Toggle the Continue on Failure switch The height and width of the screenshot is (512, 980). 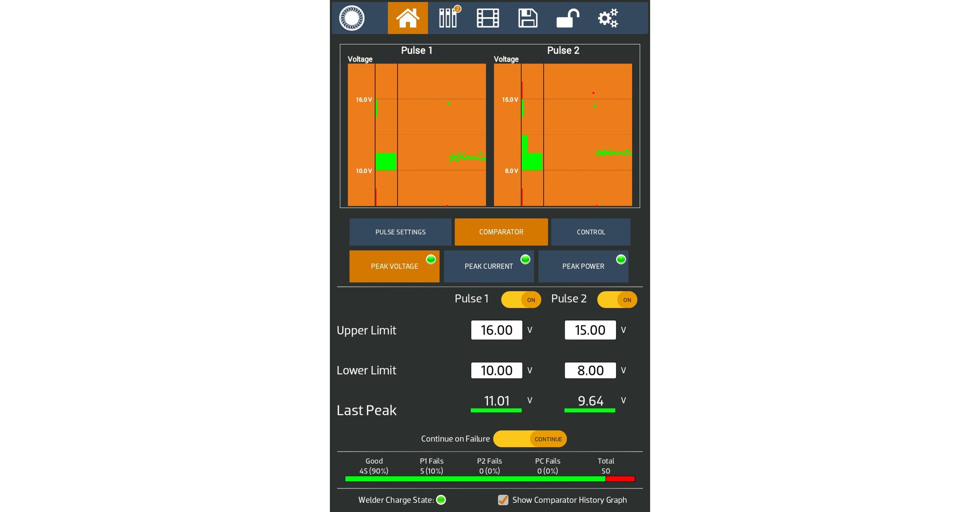pyautogui.click(x=530, y=439)
